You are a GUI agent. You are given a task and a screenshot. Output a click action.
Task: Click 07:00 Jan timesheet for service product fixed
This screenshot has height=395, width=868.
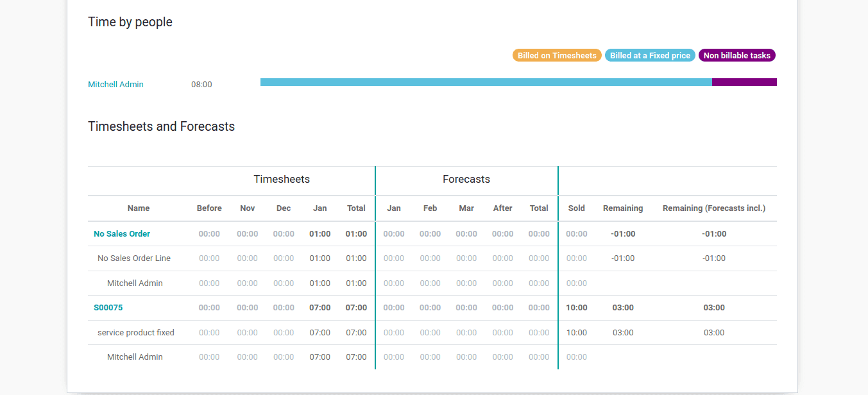(x=320, y=333)
